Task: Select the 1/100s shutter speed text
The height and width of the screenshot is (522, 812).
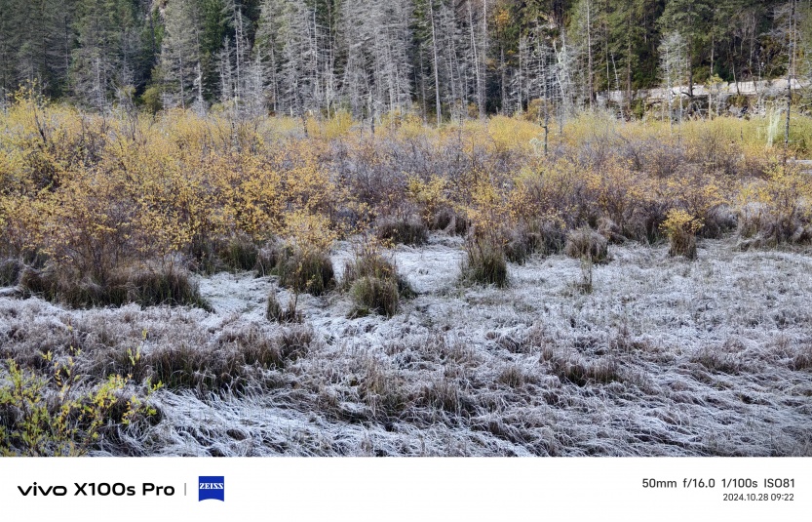Action: pyautogui.click(x=739, y=483)
